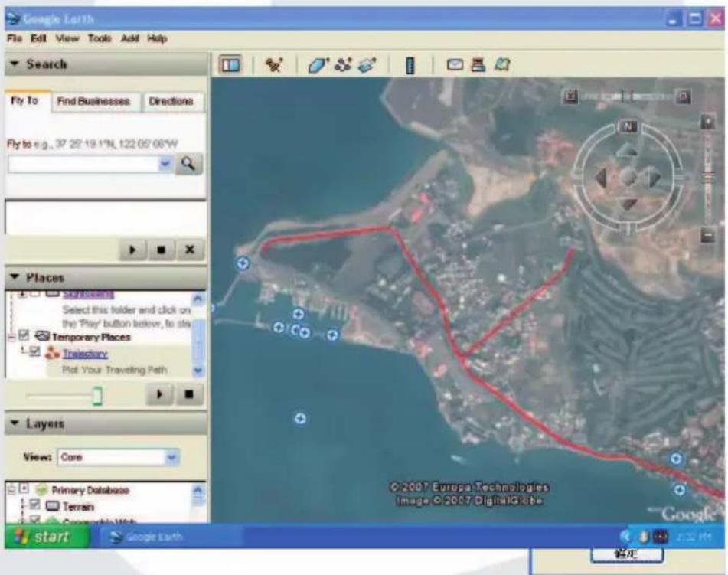Open the Fly To history dropdown arrow
The height and width of the screenshot is (575, 728).
[x=165, y=164]
